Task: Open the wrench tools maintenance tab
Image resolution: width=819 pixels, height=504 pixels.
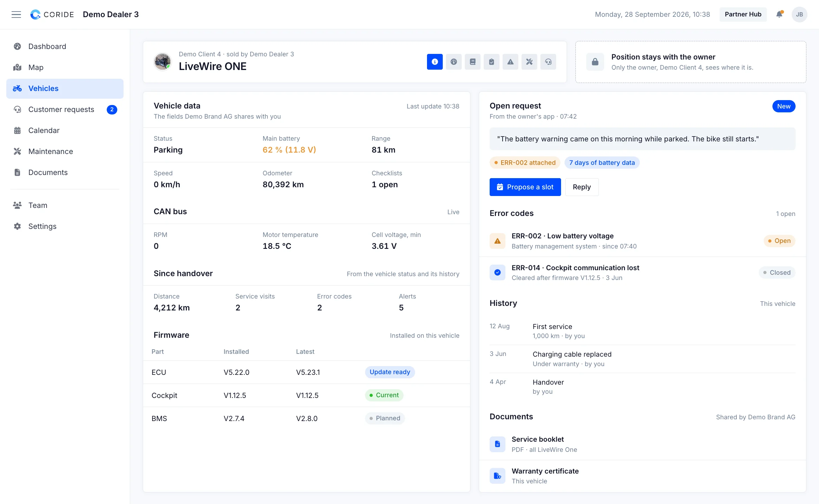Action: (529, 62)
